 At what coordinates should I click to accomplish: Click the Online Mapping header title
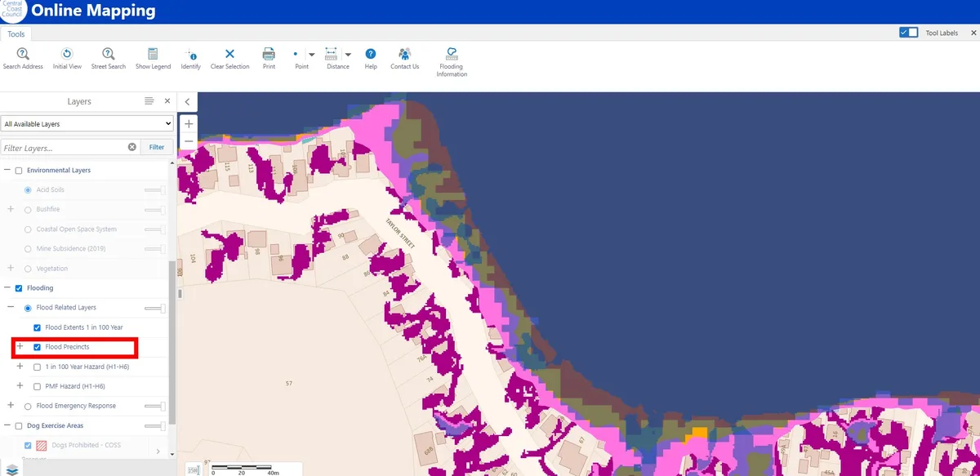pos(93,11)
